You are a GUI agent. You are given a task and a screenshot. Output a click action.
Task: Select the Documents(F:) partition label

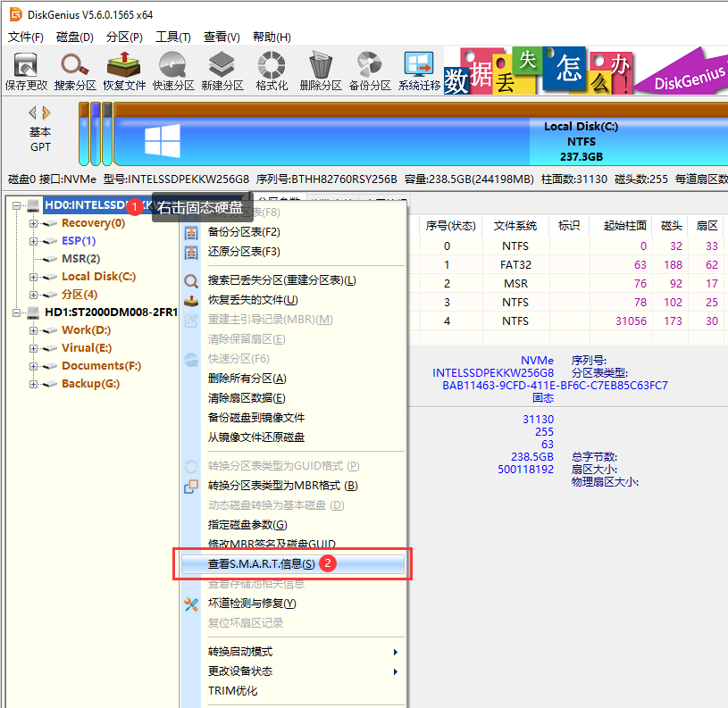pyautogui.click(x=101, y=366)
